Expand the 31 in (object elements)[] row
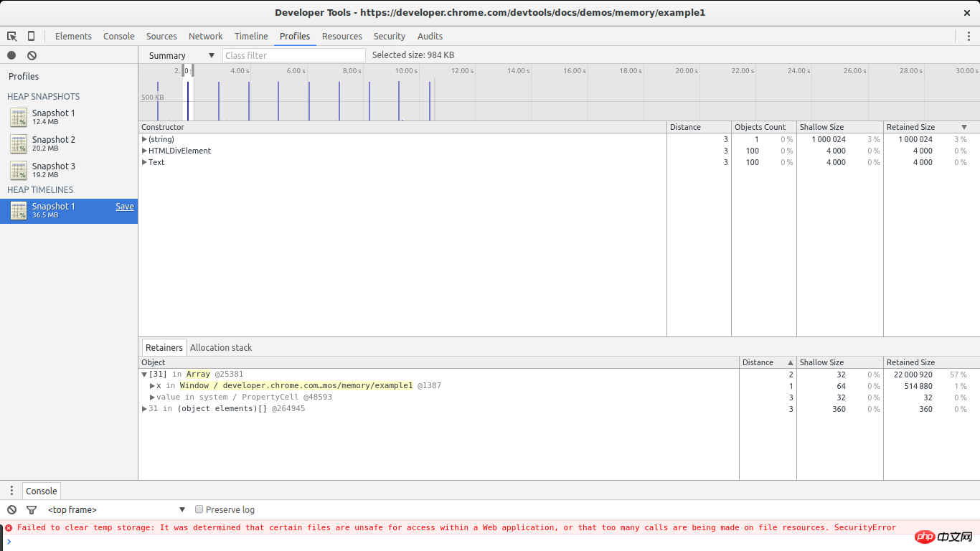Image resolution: width=980 pixels, height=551 pixels. coord(144,409)
